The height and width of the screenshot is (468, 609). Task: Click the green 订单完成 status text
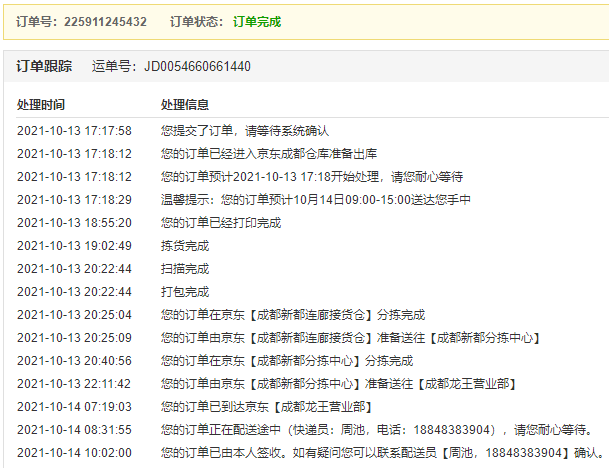coord(257,22)
